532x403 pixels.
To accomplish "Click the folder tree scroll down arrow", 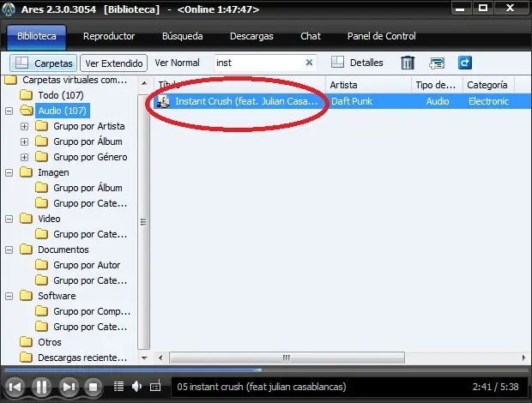I will [144, 358].
